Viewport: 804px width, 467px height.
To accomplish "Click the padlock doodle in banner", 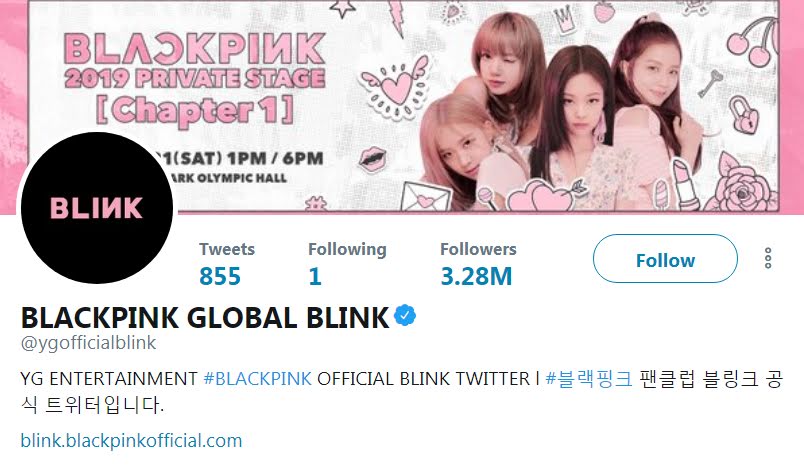I will [x=743, y=116].
